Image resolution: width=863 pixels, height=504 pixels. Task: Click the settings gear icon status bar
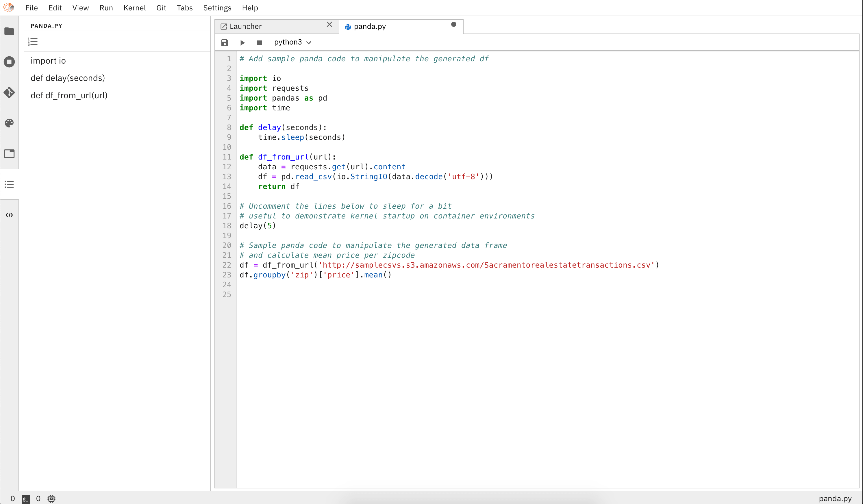coord(51,499)
